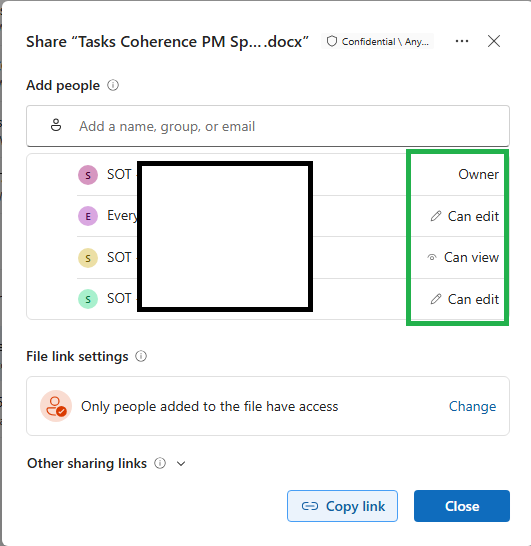This screenshot has height=546, width=531.
Task: Open the Can edit permission on the green S row
Action: point(464,299)
